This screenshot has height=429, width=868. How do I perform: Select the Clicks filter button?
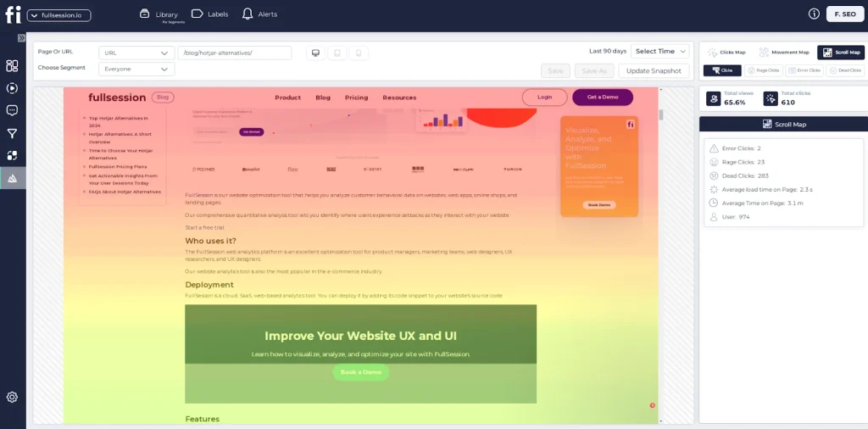[x=722, y=70]
